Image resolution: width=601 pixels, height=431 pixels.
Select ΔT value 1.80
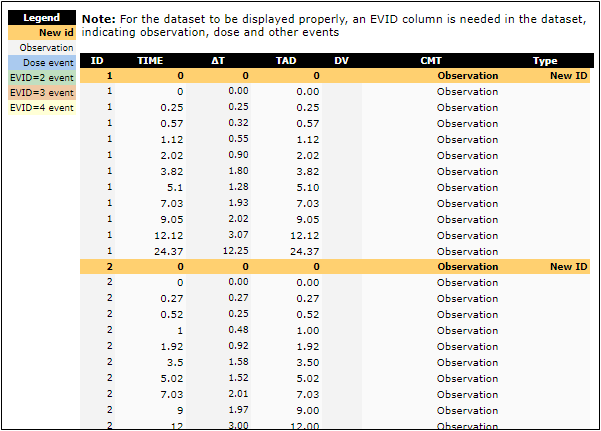pos(238,171)
